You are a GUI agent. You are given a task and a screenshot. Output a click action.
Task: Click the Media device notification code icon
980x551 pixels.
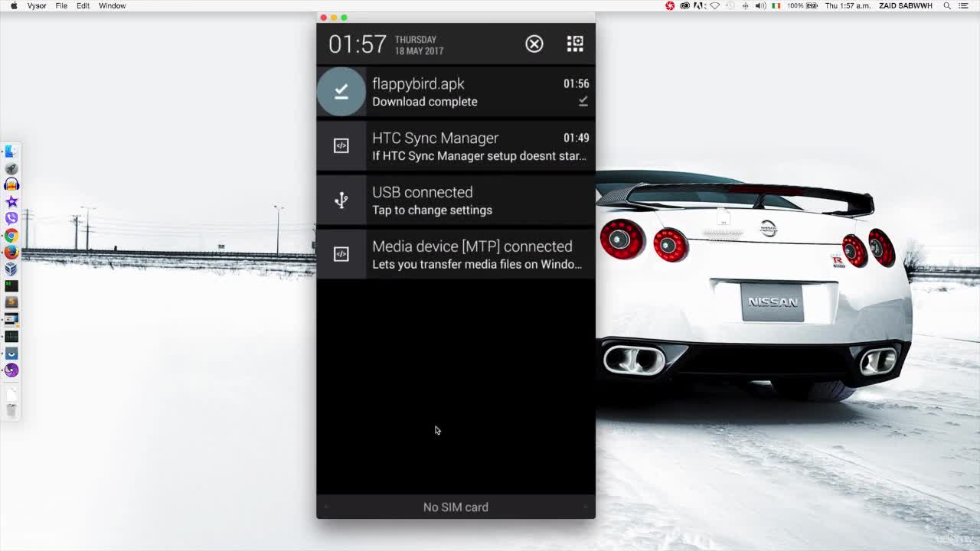point(341,254)
